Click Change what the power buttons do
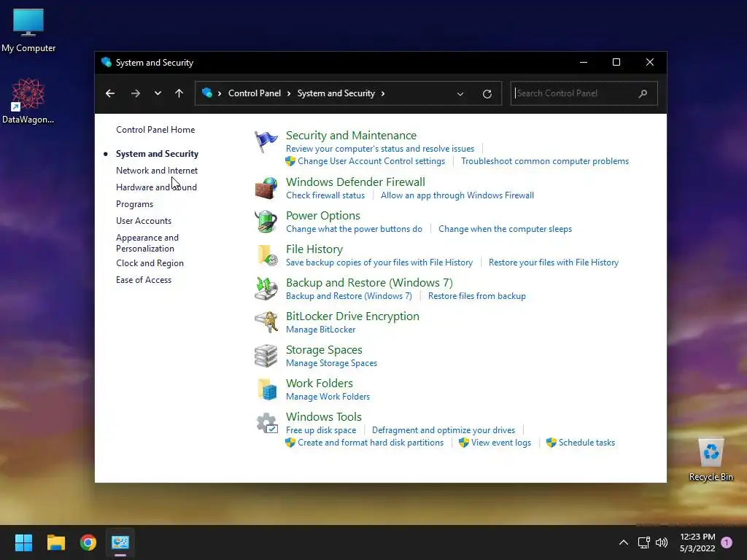The height and width of the screenshot is (560, 747). pyautogui.click(x=354, y=228)
